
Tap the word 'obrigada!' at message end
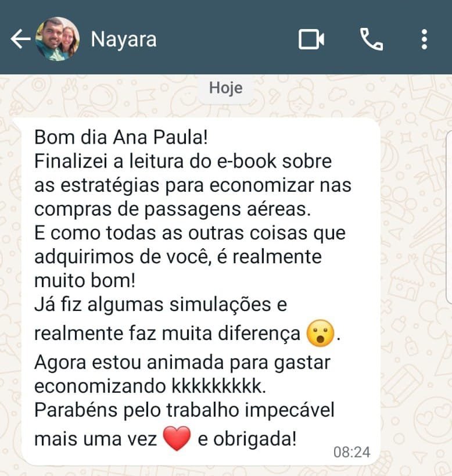(x=255, y=439)
